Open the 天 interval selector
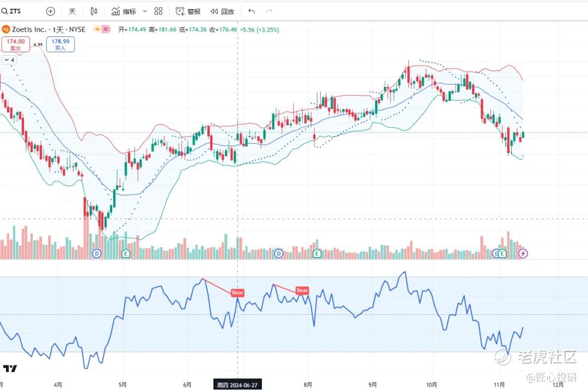This screenshot has width=588, height=391. coord(72,11)
